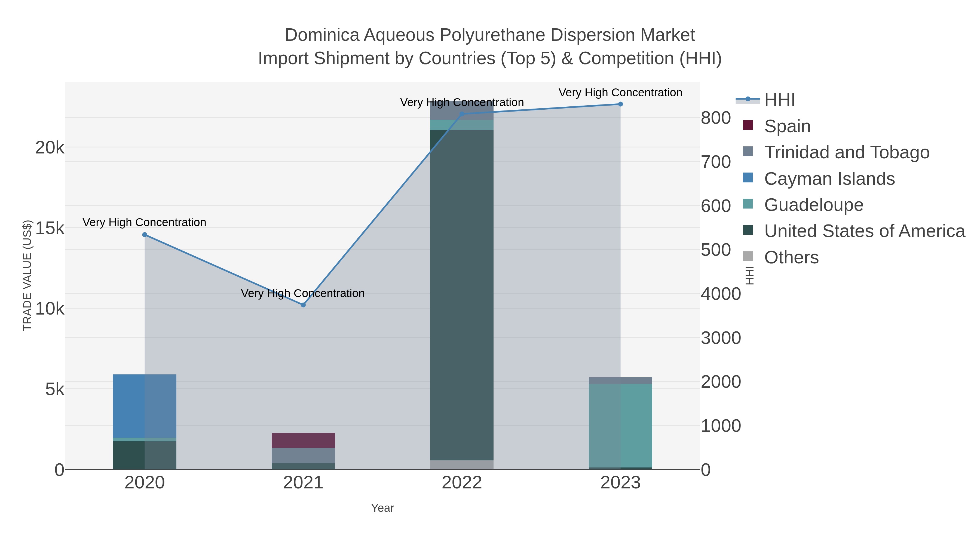980x551 pixels.
Task: Click the United States bar segment in 2021
Action: click(303, 466)
